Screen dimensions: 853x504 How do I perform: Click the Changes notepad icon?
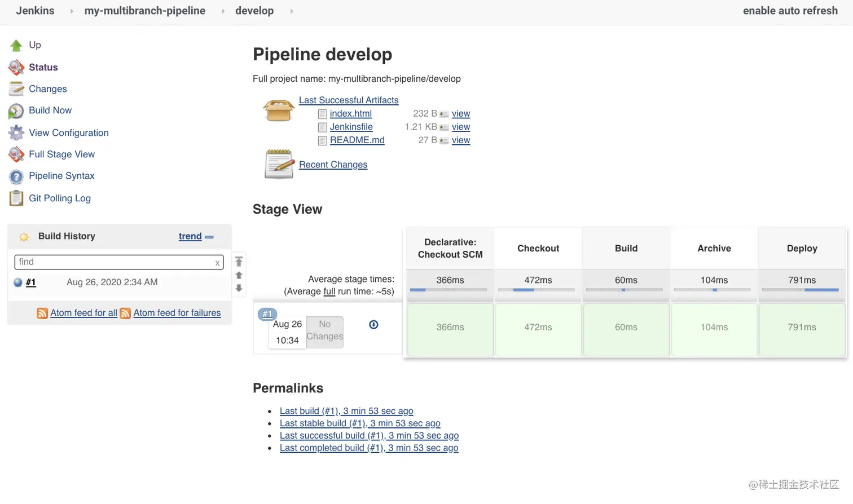[x=16, y=89]
